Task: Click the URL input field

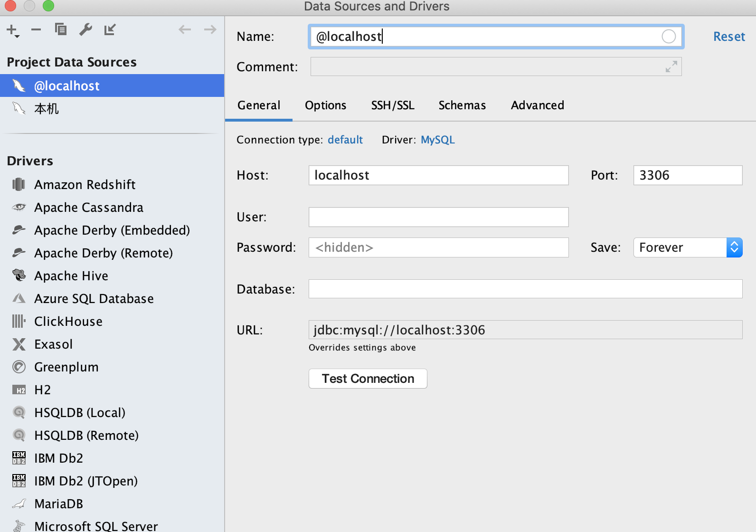Action: (x=526, y=330)
